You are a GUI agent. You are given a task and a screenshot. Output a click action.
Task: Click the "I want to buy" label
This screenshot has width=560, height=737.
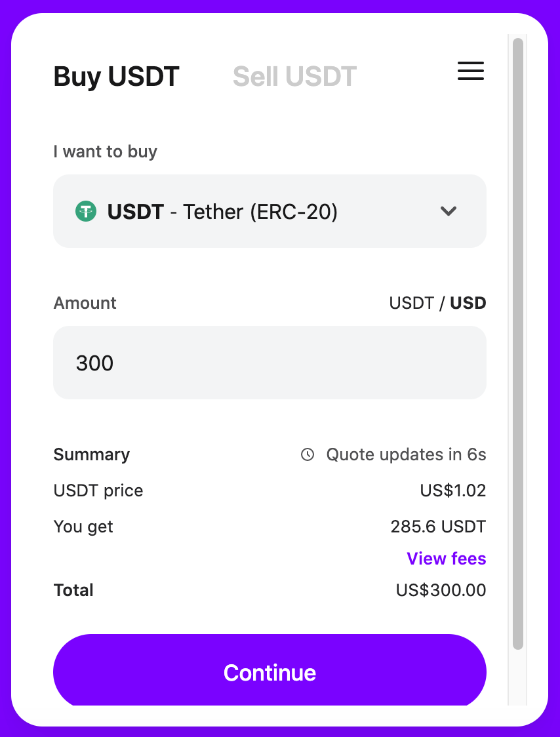click(x=106, y=152)
